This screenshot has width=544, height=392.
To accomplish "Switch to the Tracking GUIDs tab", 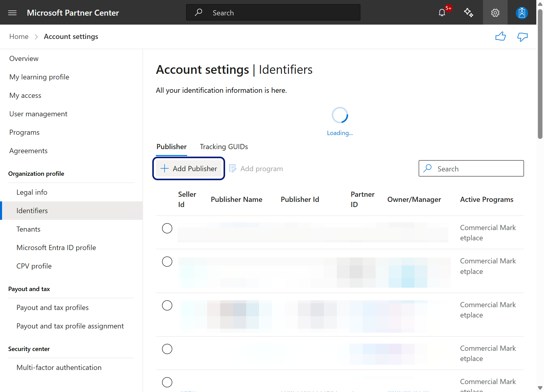I will tap(224, 147).
